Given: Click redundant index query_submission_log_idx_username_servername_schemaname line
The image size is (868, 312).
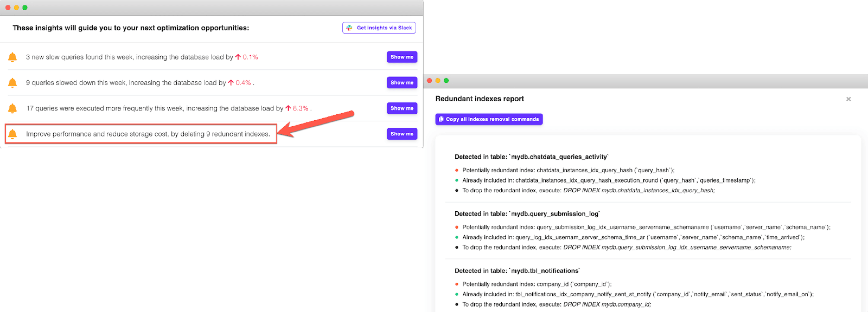Looking at the screenshot, I should (x=646, y=227).
